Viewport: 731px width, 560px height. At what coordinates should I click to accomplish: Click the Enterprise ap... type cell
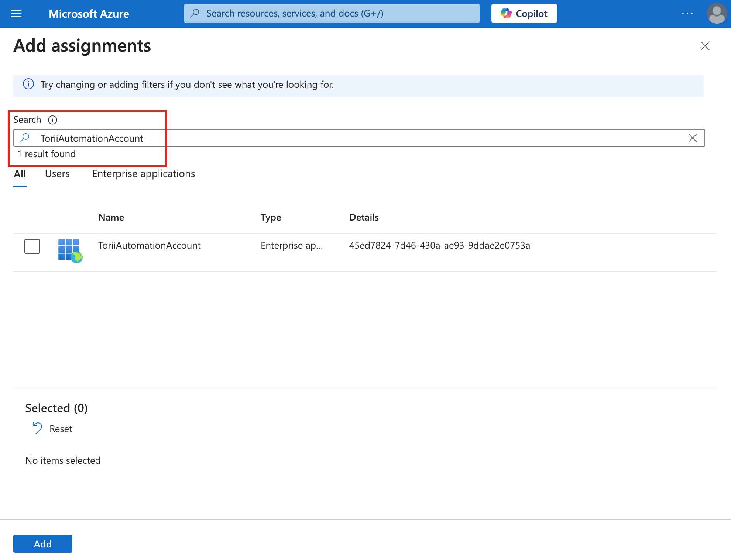tap(292, 245)
